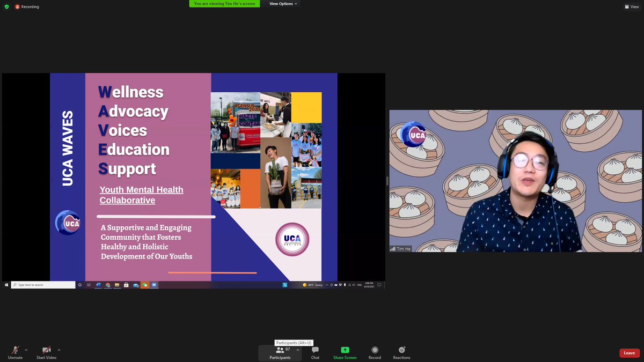
Task: Open video options arrow beside Start Video
Action: tap(58, 350)
